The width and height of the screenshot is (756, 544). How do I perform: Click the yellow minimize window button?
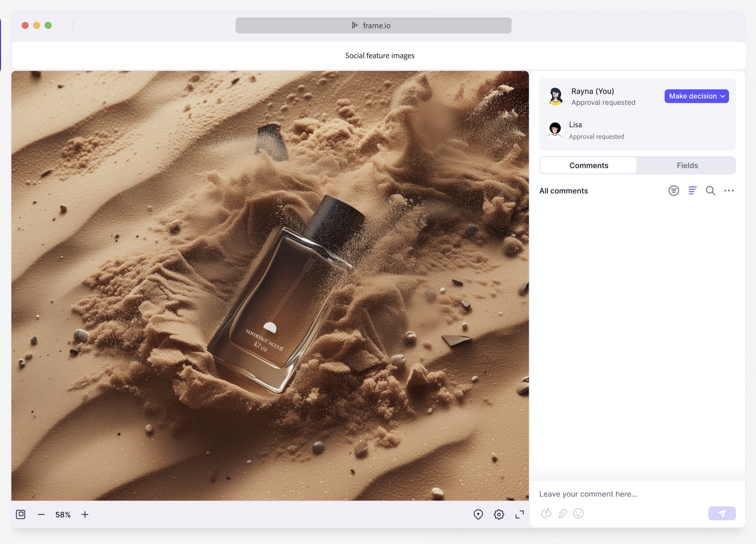point(37,25)
